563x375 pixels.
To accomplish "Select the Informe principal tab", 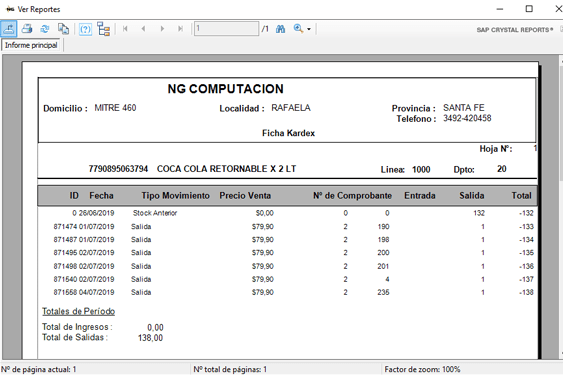I will click(x=31, y=45).
